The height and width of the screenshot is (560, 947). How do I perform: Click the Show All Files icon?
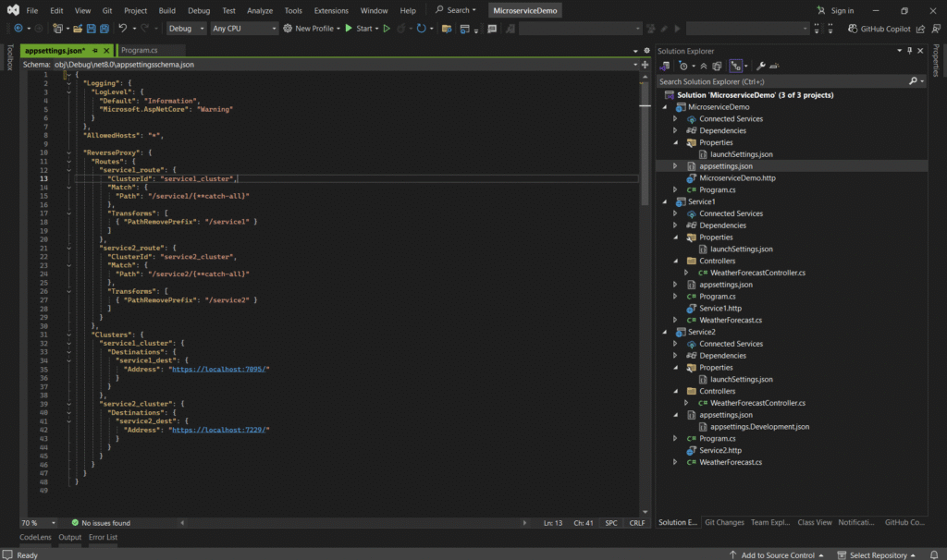[718, 66]
